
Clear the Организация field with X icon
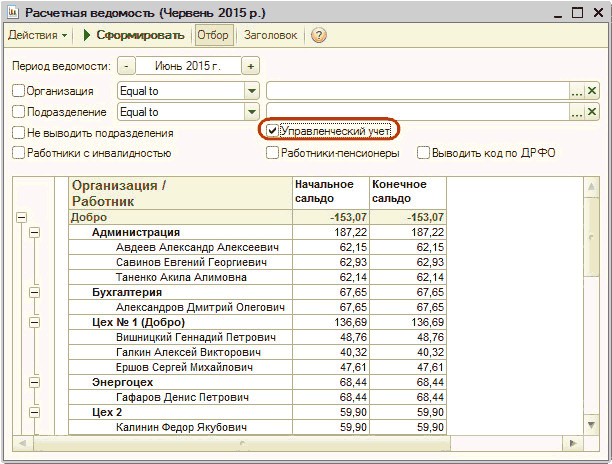coord(592,91)
